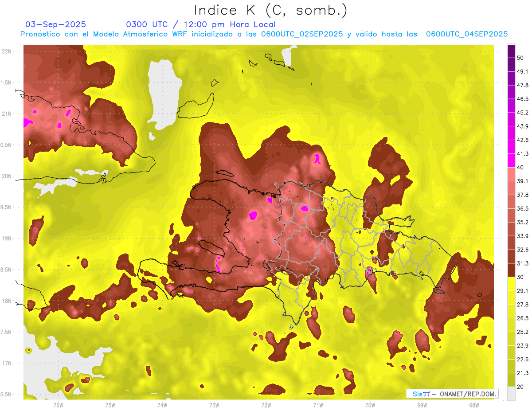Click the '74W' longitude label
Screen dimensions: 532x411
click(x=162, y=405)
